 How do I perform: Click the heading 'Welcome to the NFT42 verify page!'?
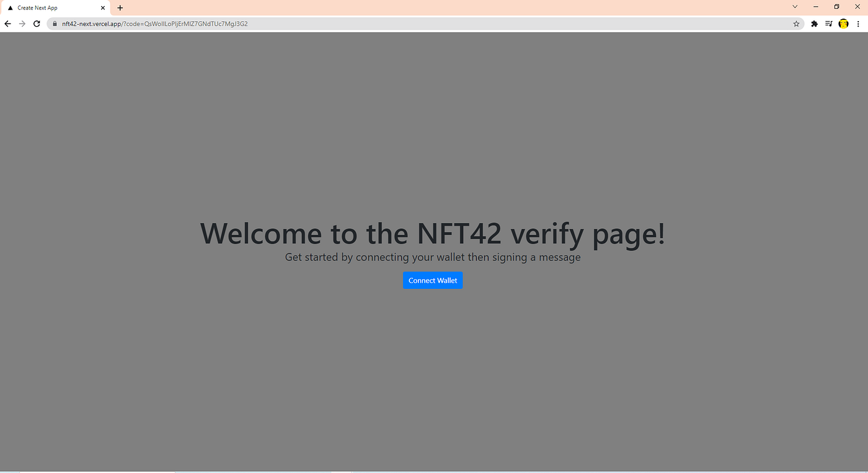(433, 234)
